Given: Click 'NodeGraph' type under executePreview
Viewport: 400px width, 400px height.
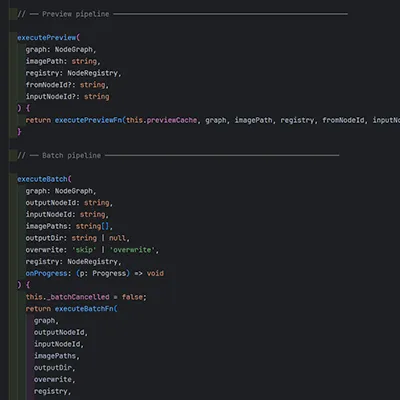Looking at the screenshot, I should point(74,49).
